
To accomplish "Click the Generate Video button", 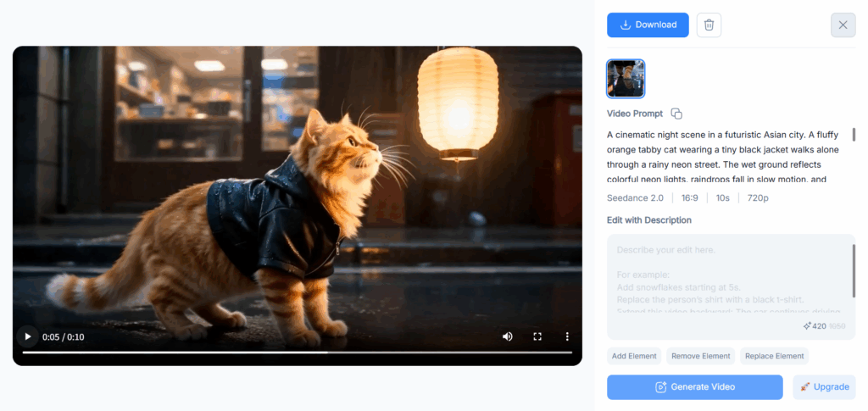I will tap(695, 387).
